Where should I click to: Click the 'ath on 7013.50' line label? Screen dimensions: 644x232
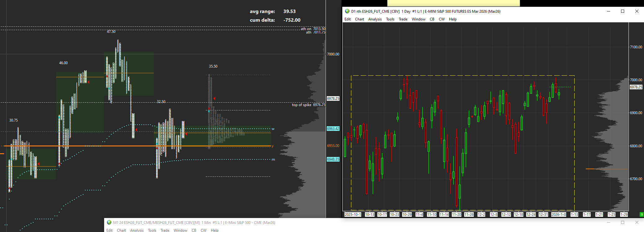click(x=313, y=29)
